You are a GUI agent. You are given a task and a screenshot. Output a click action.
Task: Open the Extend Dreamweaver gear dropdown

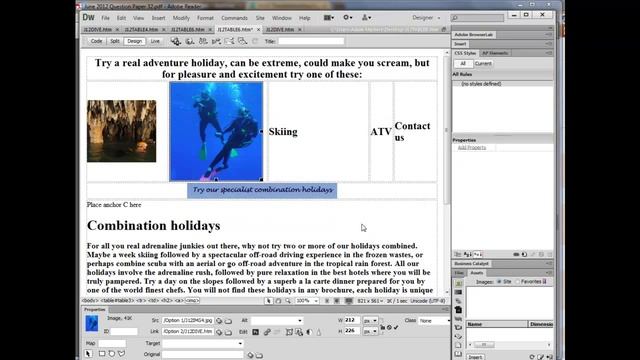[x=347, y=18]
